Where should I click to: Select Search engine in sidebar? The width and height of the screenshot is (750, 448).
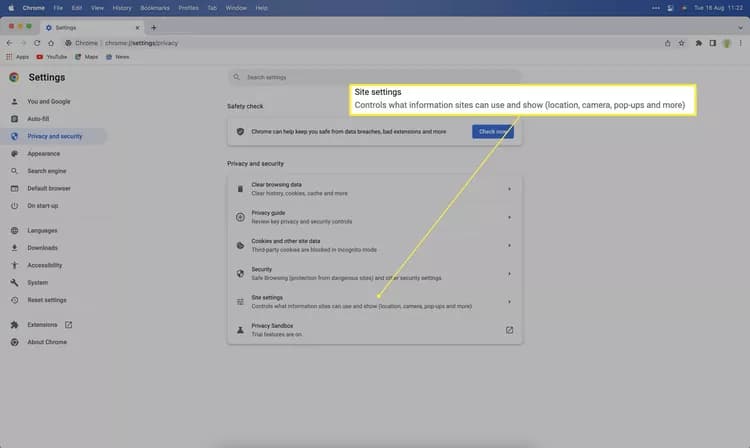47,171
